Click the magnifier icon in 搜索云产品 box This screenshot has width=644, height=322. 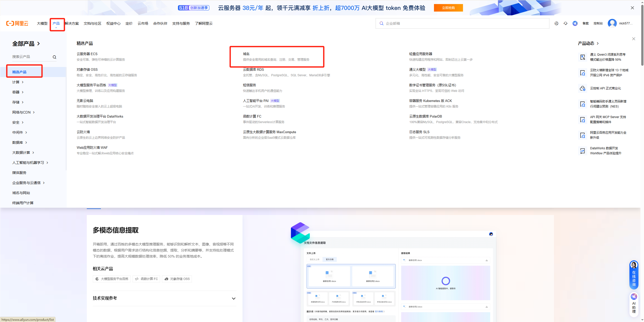tap(54, 57)
